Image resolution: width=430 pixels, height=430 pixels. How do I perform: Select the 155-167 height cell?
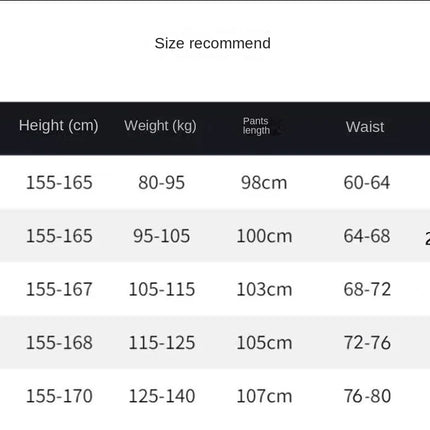tap(59, 289)
